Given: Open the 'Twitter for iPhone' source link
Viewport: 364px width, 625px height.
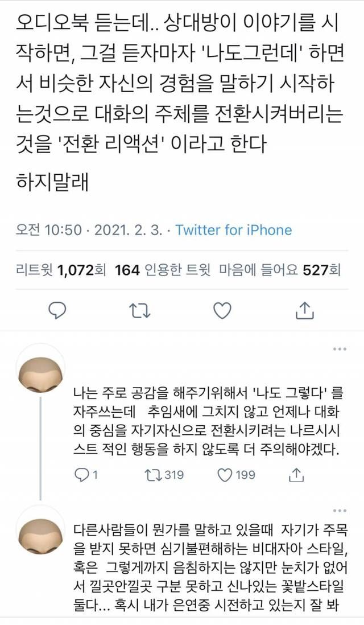Looking at the screenshot, I should pyautogui.click(x=234, y=230).
